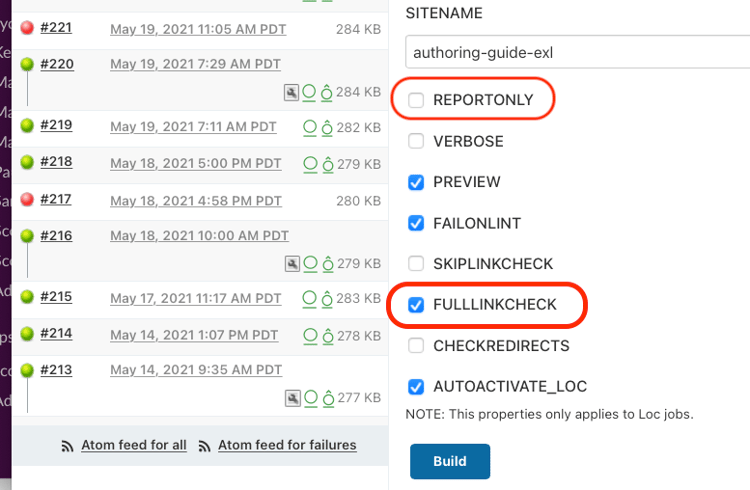Enable the REPORTONLY checkbox

tap(416, 100)
